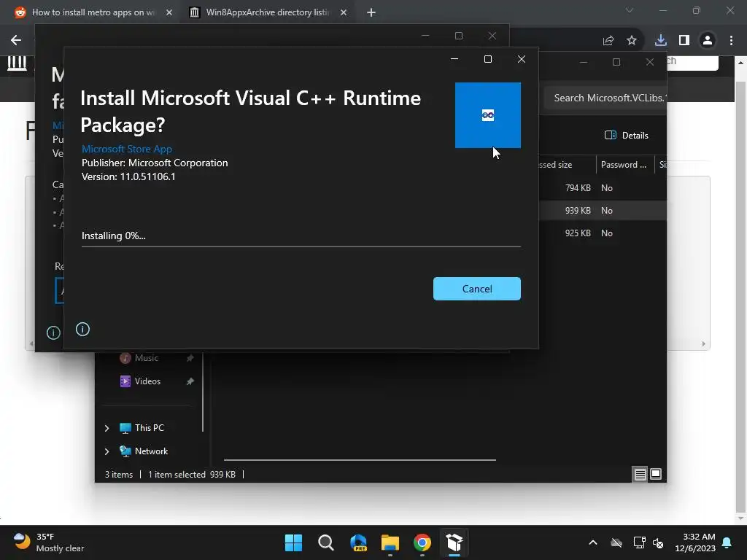Toggle Chrome side panel
The height and width of the screenshot is (560, 747).
(x=684, y=41)
